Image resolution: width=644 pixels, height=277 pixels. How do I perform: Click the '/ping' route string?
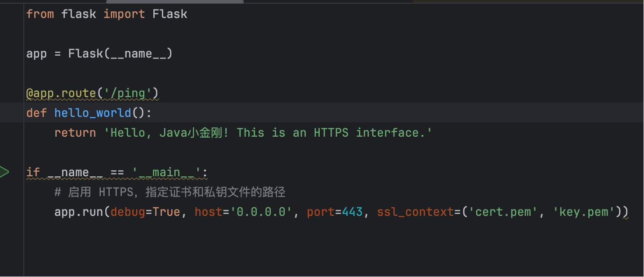click(128, 93)
